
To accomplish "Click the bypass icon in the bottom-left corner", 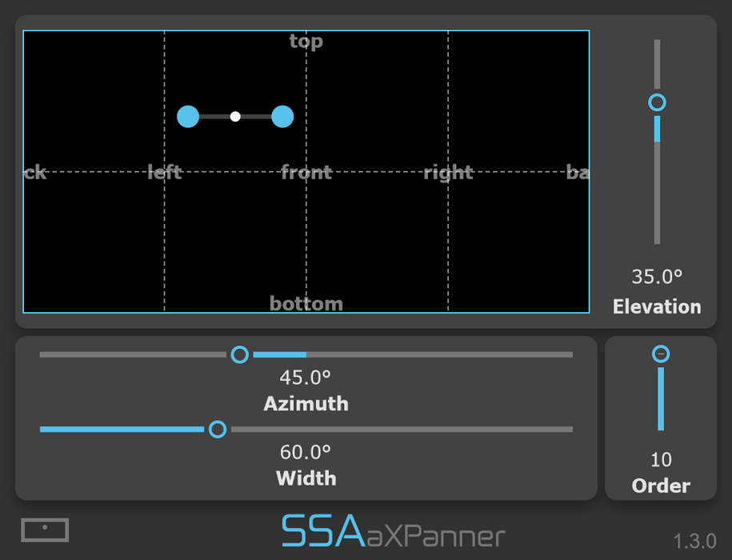I will (46, 530).
